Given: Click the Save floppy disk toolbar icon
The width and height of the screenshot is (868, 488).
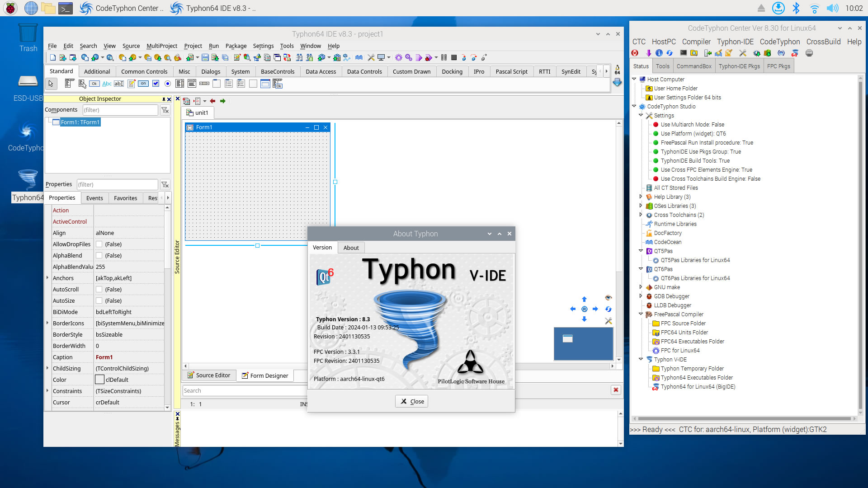Looking at the screenshot, I should [205, 57].
